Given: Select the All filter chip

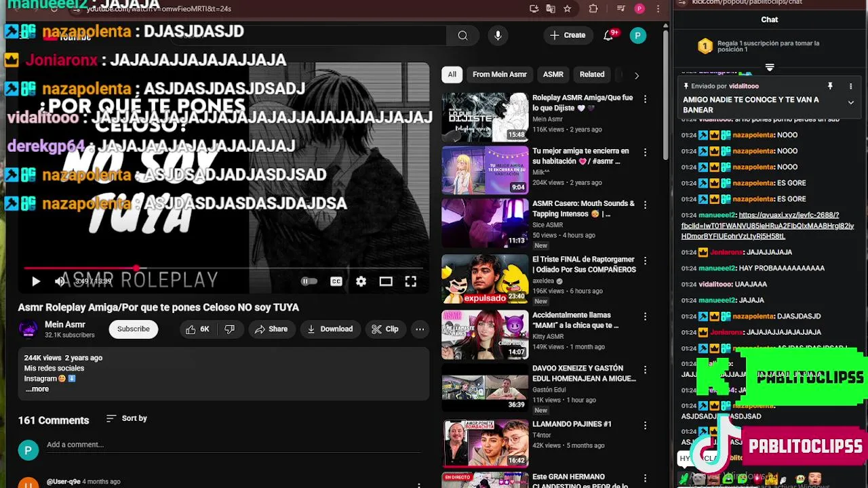Looking at the screenshot, I should (452, 75).
